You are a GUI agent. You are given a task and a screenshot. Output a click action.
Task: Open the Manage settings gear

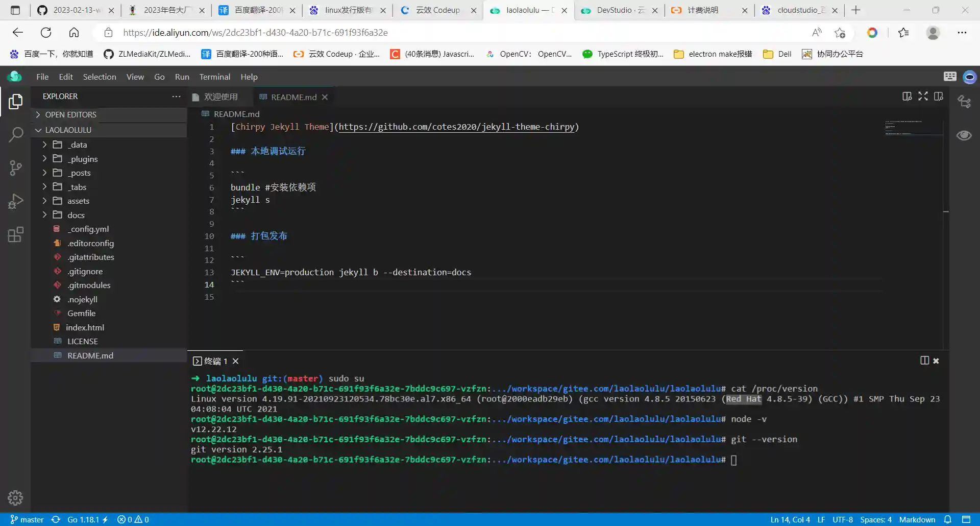click(x=15, y=497)
